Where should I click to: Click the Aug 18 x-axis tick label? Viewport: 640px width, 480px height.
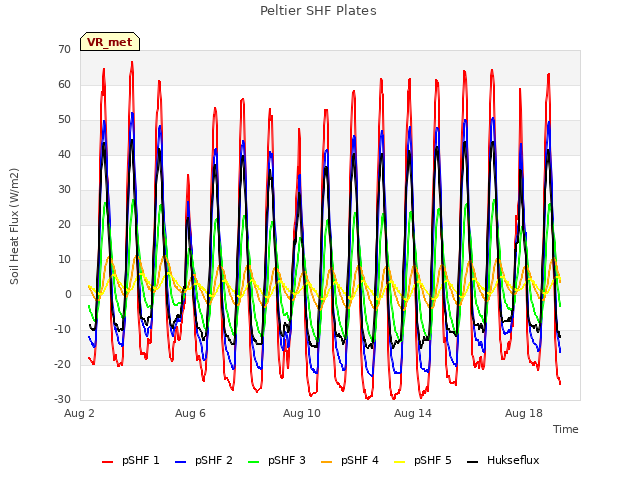click(x=524, y=413)
